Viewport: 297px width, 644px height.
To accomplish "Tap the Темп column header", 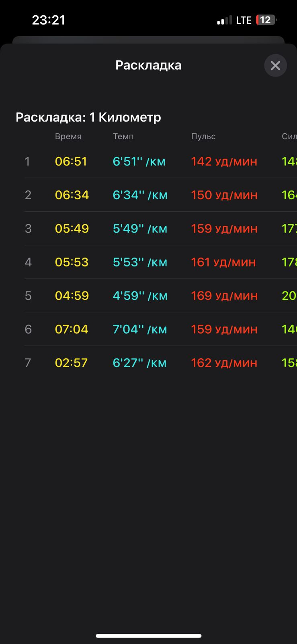I will [x=123, y=136].
